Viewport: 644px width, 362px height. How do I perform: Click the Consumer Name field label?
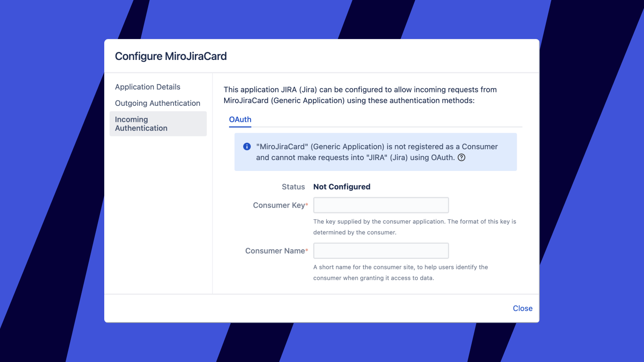click(275, 251)
